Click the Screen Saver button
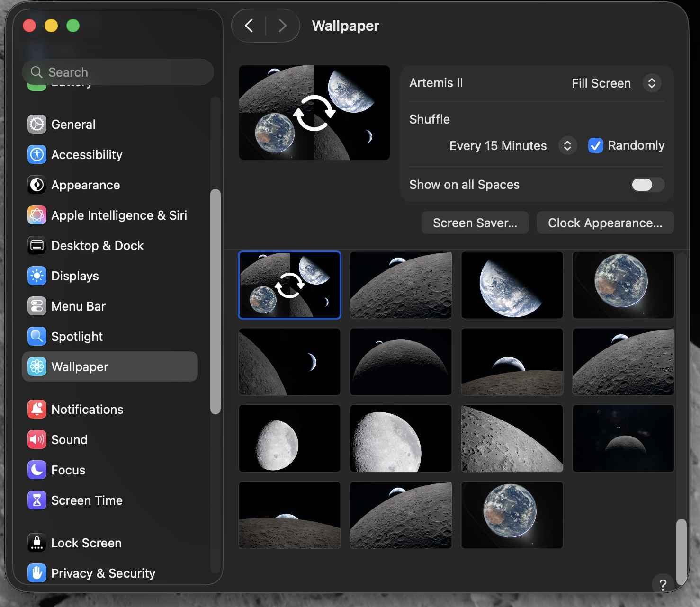The height and width of the screenshot is (607, 700). coord(475,223)
